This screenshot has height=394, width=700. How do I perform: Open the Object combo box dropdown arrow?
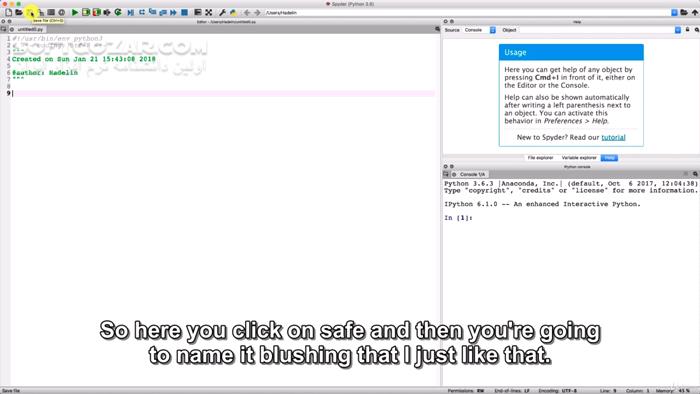point(678,30)
